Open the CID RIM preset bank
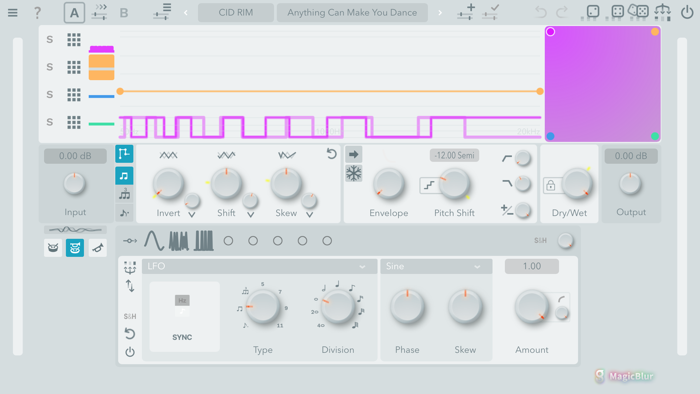The width and height of the screenshot is (700, 394). (236, 12)
